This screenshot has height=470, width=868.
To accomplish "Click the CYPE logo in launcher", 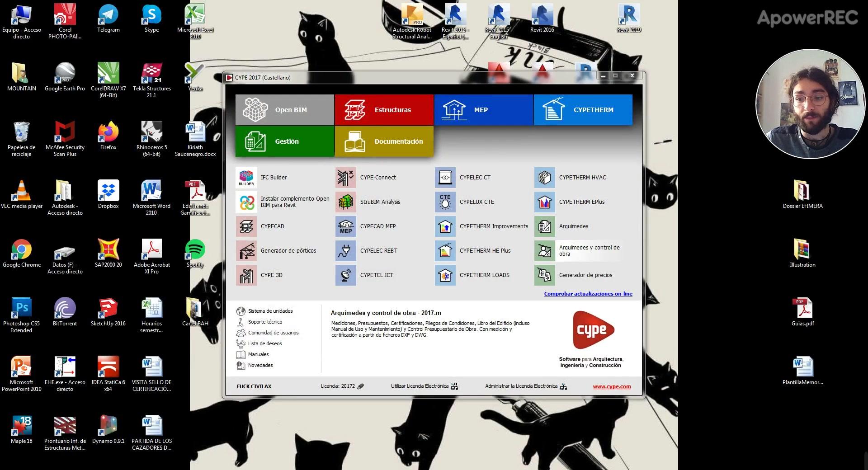I will (593, 330).
